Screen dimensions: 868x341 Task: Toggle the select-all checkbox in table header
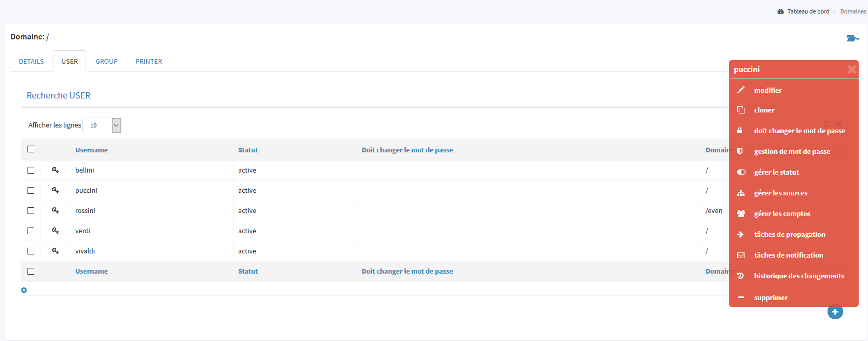pos(31,149)
